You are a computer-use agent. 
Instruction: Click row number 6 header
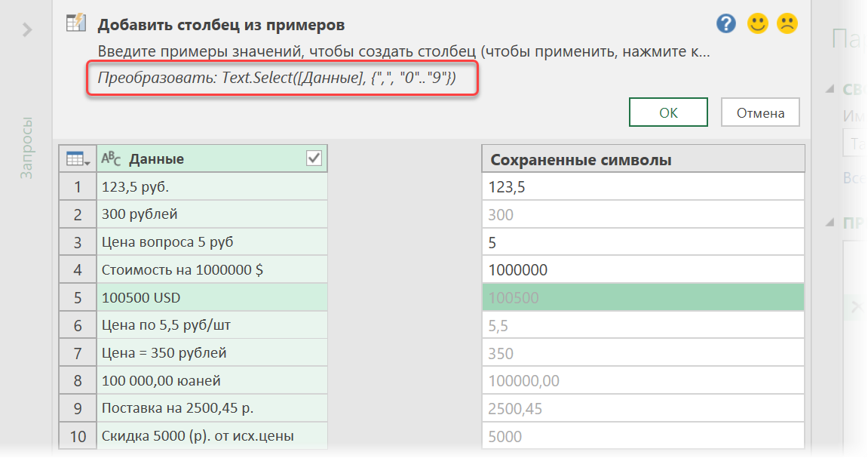tap(78, 324)
